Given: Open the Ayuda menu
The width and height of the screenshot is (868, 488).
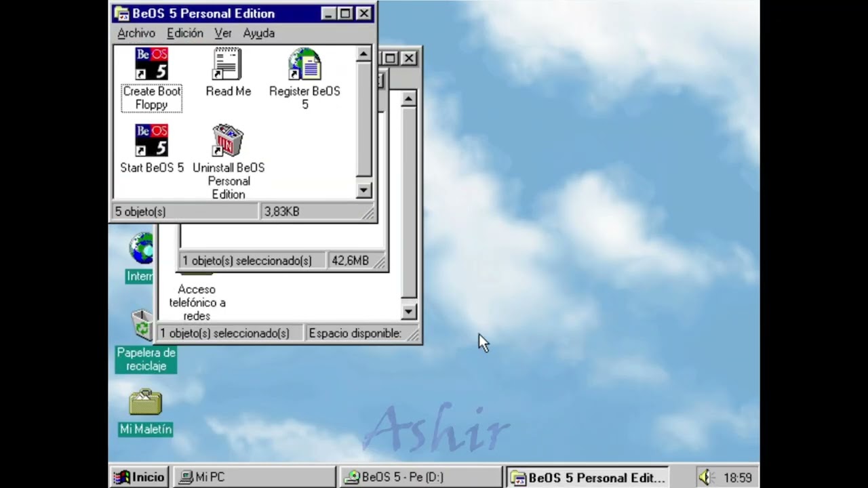Looking at the screenshot, I should click(x=259, y=33).
